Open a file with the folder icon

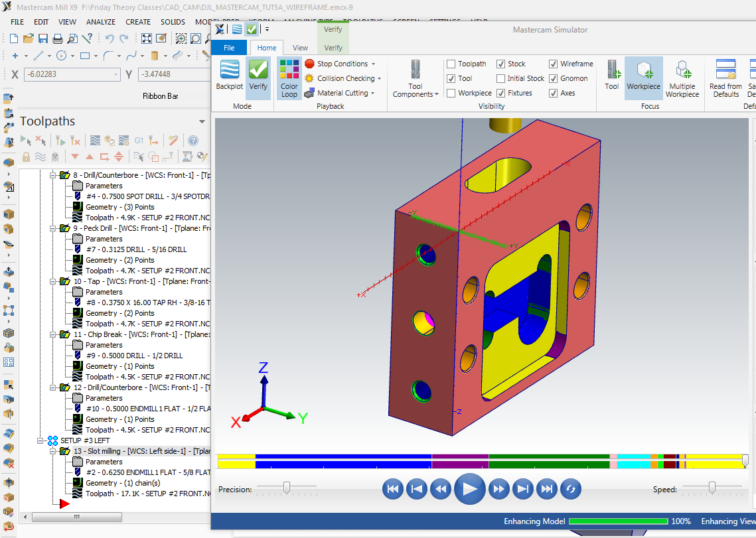coord(29,38)
